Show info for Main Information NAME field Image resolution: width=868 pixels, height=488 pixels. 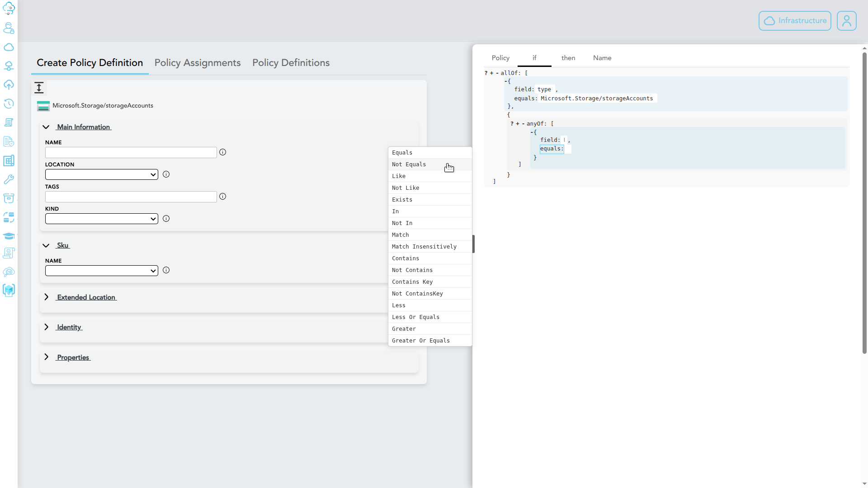click(x=222, y=152)
